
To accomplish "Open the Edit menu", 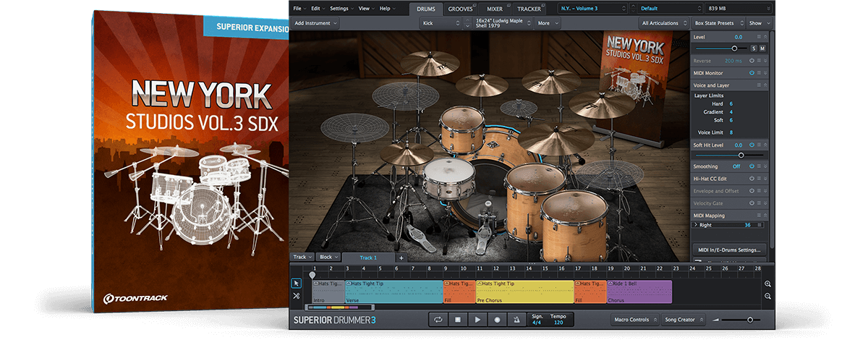I will coord(318,9).
